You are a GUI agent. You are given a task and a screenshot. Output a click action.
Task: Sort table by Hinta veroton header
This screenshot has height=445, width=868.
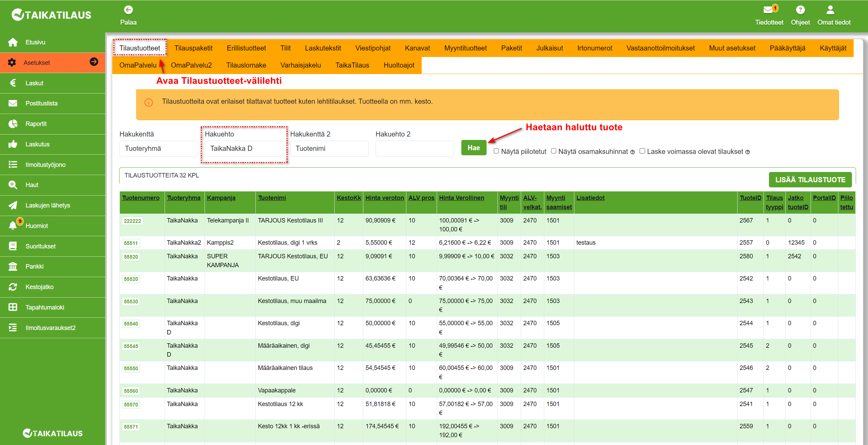(x=384, y=198)
